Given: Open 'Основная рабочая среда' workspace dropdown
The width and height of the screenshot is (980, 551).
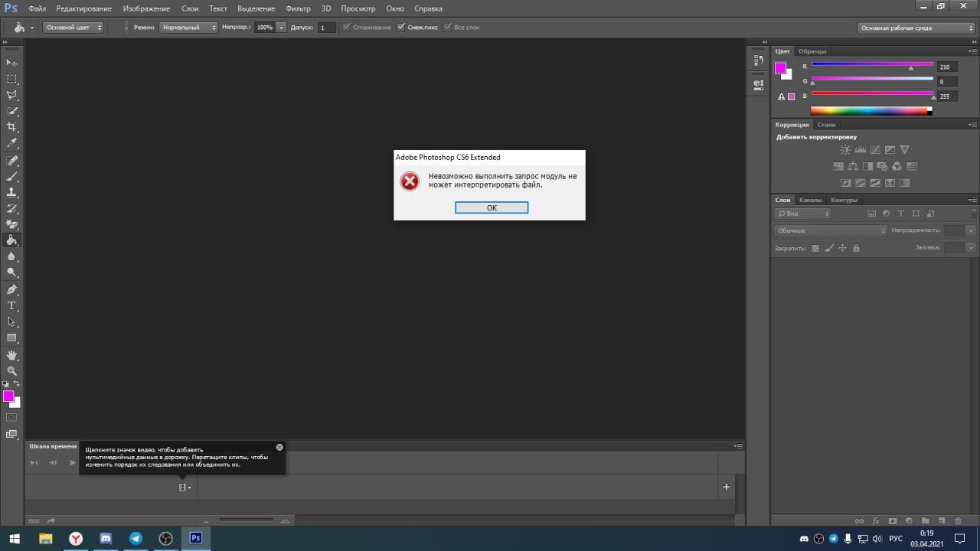Looking at the screenshot, I should [915, 28].
